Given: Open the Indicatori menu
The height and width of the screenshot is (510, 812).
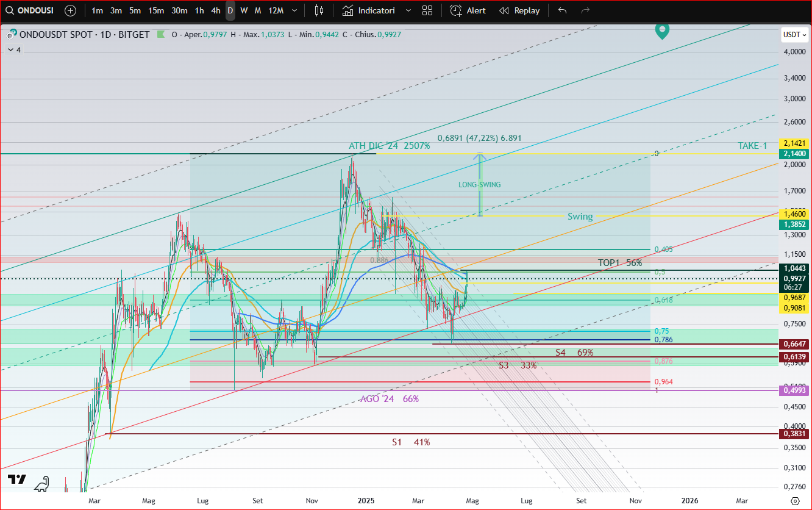Looking at the screenshot, I should click(x=369, y=10).
